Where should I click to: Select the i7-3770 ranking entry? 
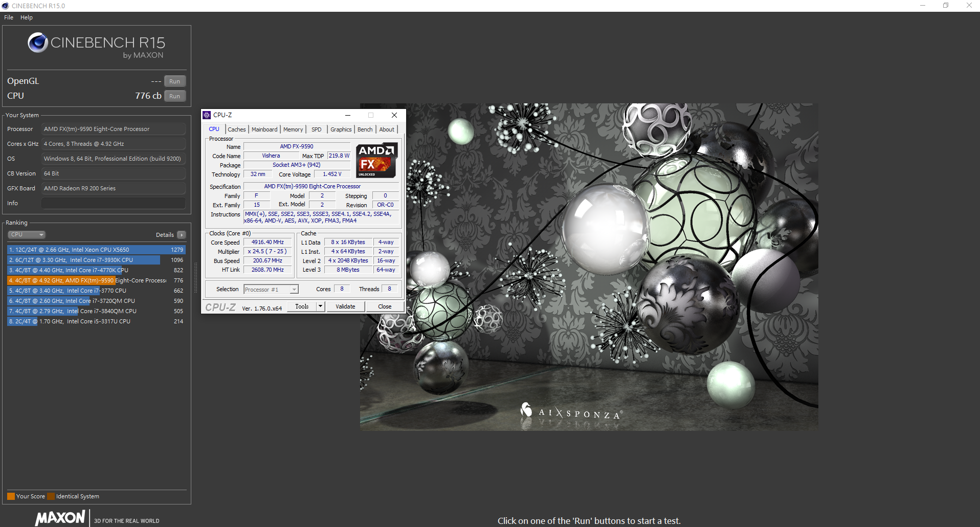click(96, 291)
